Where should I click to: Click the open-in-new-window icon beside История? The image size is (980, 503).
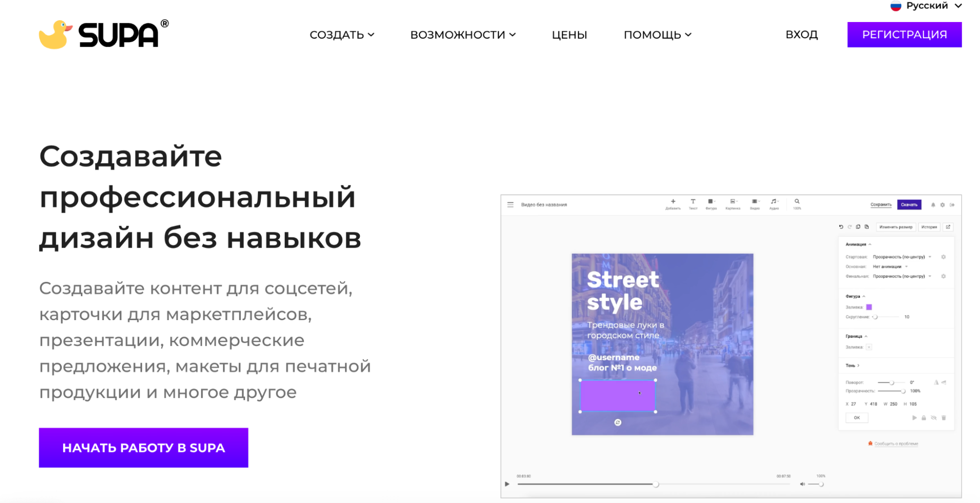click(x=948, y=227)
